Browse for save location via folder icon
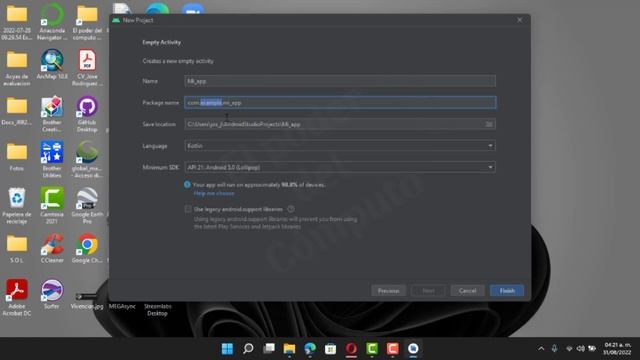This screenshot has height=360, width=640. (x=489, y=124)
